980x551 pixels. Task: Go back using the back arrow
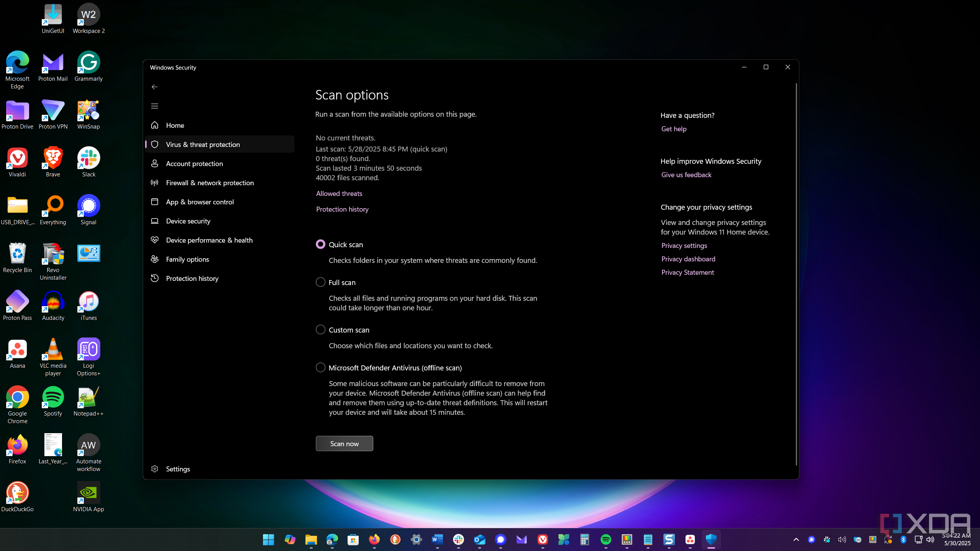point(154,87)
